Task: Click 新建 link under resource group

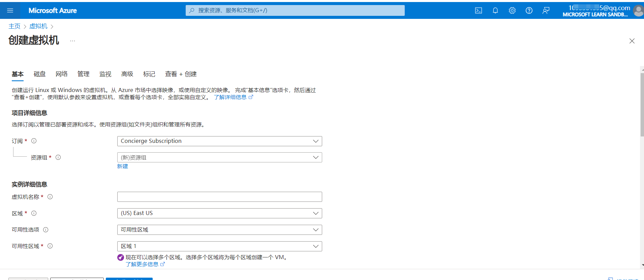Action: click(122, 166)
